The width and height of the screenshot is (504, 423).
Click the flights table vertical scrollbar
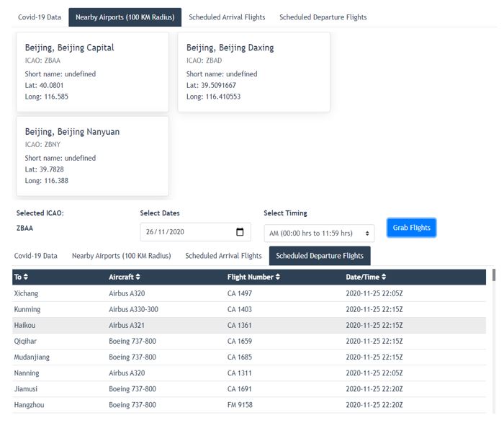point(494,341)
